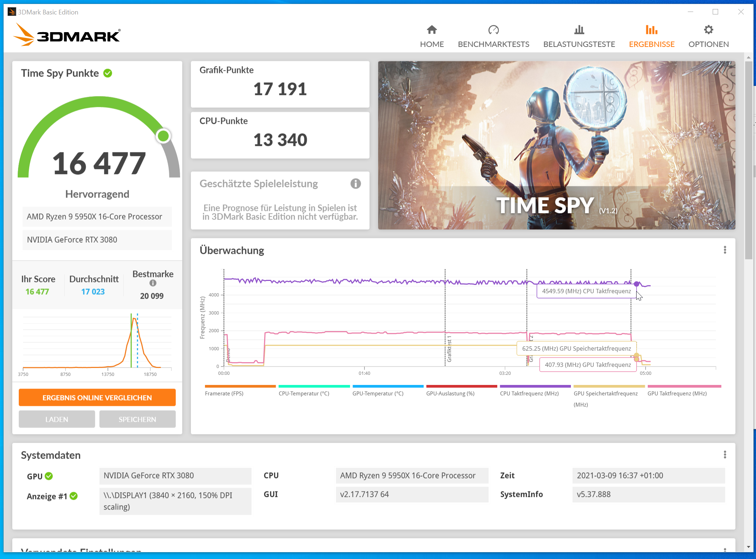Screen dimensions: 756x559
Task: Open three-dot menu of bottom settings panel
Action: (x=725, y=550)
